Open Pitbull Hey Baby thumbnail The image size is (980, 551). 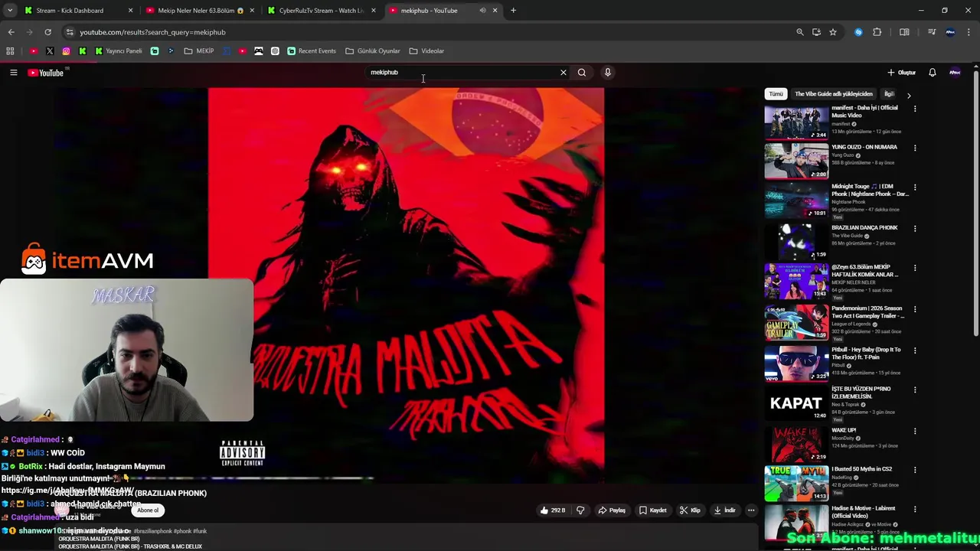[796, 363]
